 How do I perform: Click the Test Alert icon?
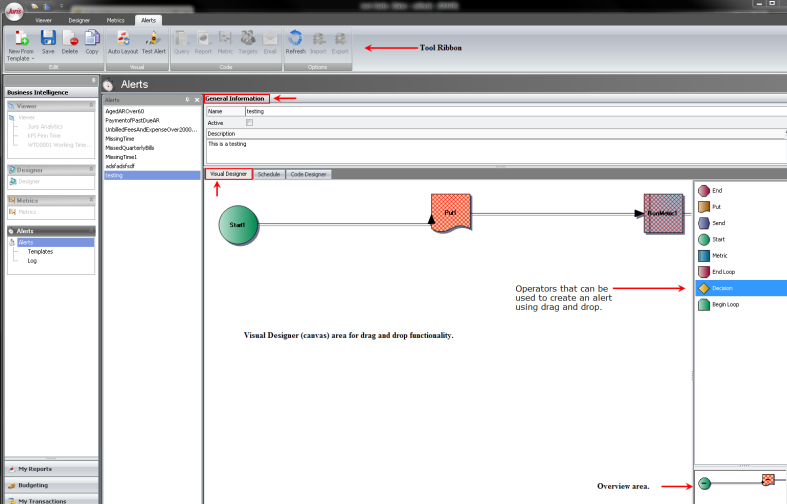click(154, 40)
